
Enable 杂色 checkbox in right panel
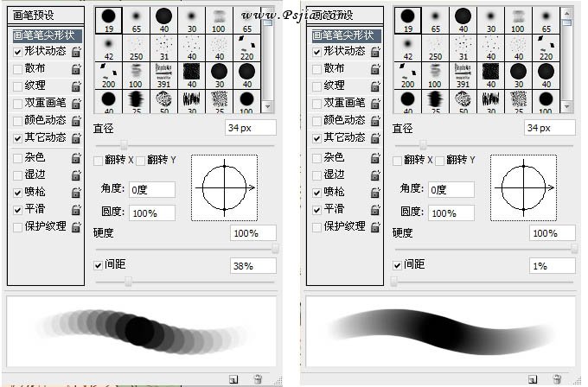[x=316, y=158]
